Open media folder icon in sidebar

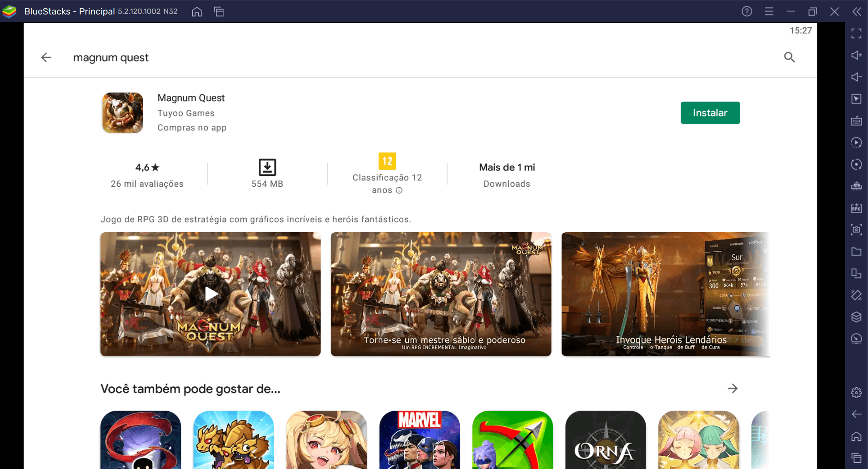[x=856, y=251]
